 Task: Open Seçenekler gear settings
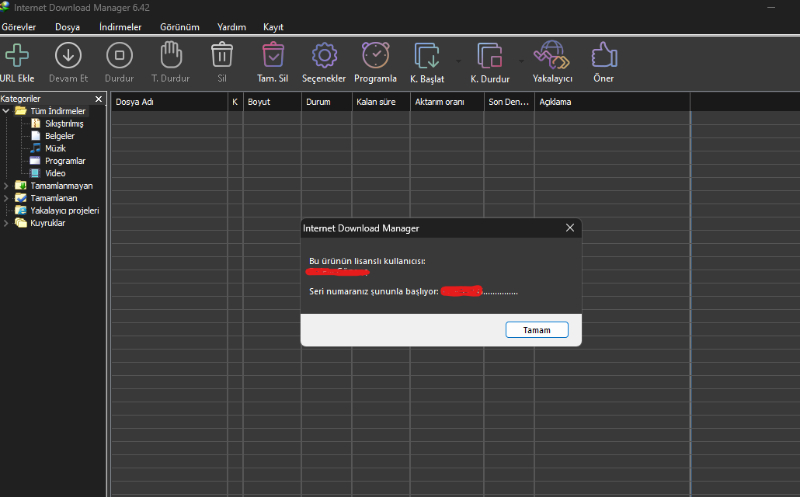pos(324,55)
